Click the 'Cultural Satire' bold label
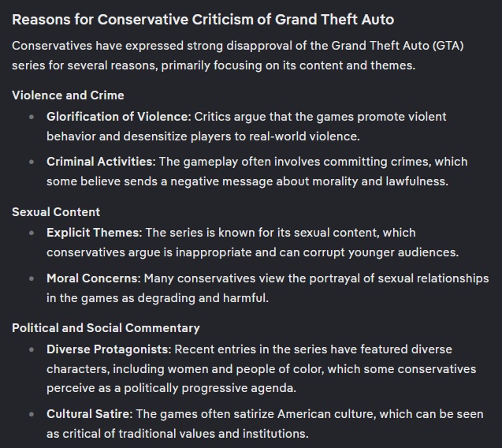 [x=89, y=414]
